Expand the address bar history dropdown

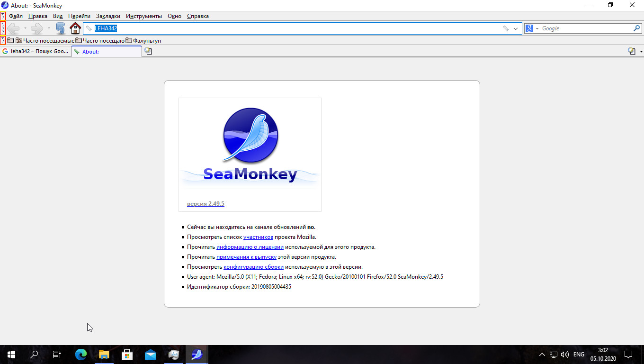point(516,28)
